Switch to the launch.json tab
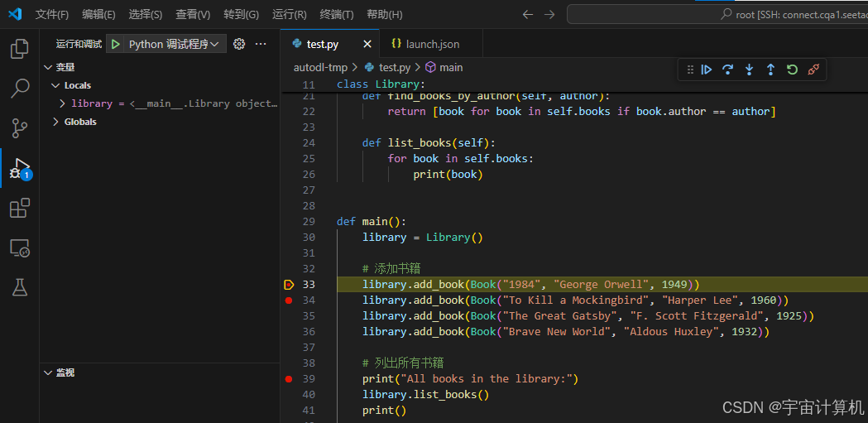 (432, 44)
